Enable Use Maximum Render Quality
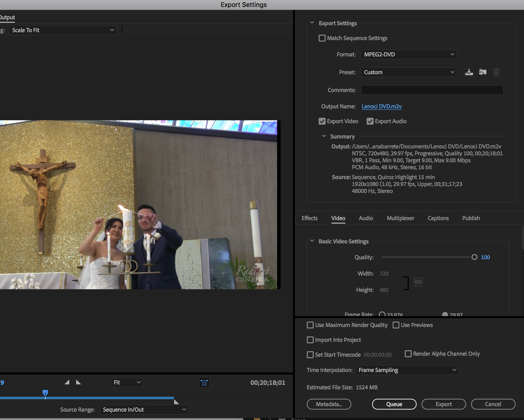 click(310, 325)
